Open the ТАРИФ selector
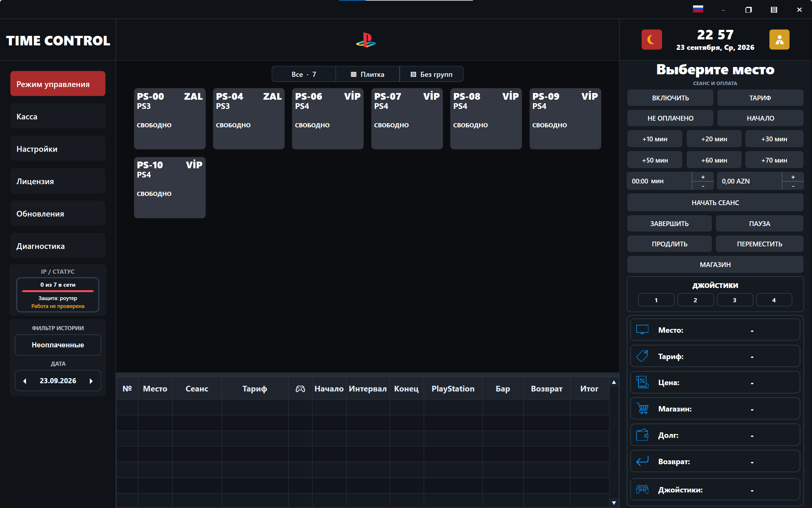812x508 pixels. tap(760, 98)
